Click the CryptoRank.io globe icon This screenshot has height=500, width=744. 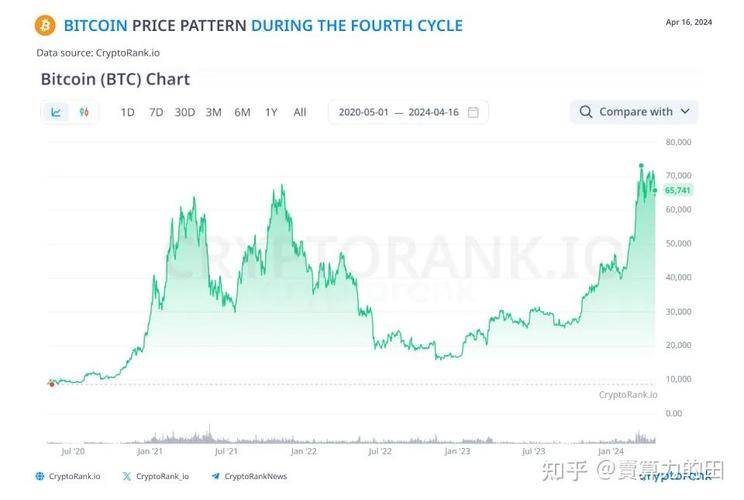(40, 477)
